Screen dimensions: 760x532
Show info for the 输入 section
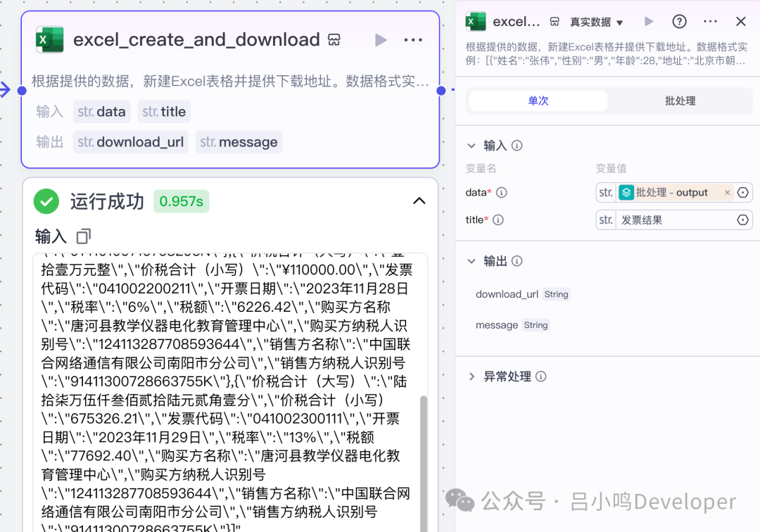pyautogui.click(x=517, y=146)
